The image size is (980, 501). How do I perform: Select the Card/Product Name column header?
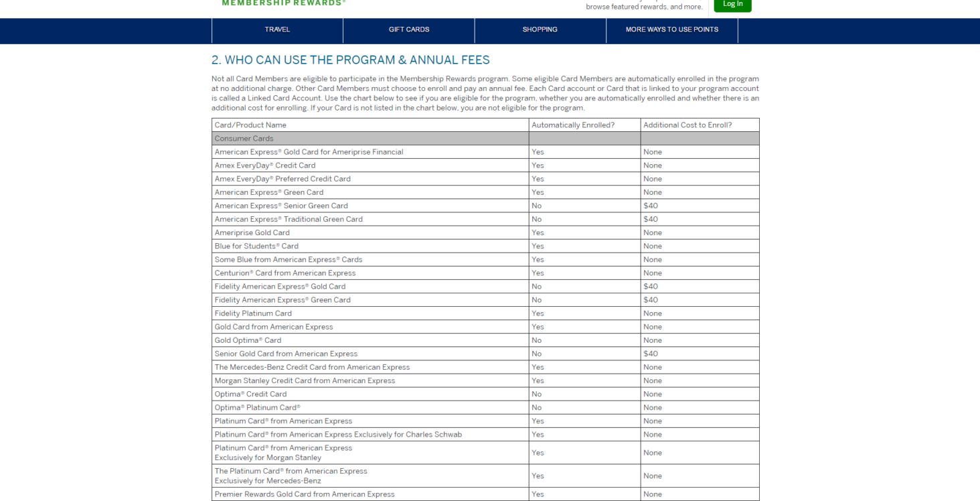[249, 125]
